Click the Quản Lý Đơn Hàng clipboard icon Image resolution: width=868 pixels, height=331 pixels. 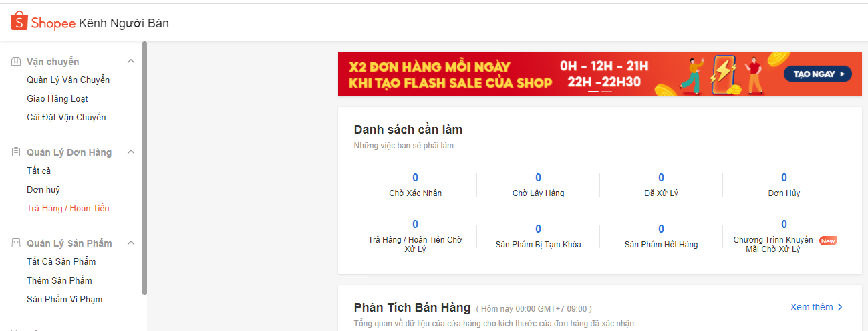(x=16, y=152)
